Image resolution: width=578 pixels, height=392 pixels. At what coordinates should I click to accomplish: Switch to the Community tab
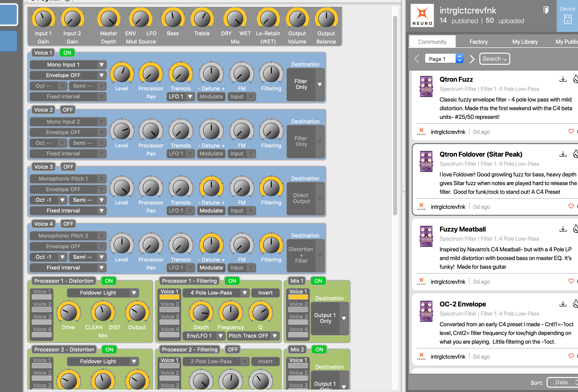(x=432, y=42)
